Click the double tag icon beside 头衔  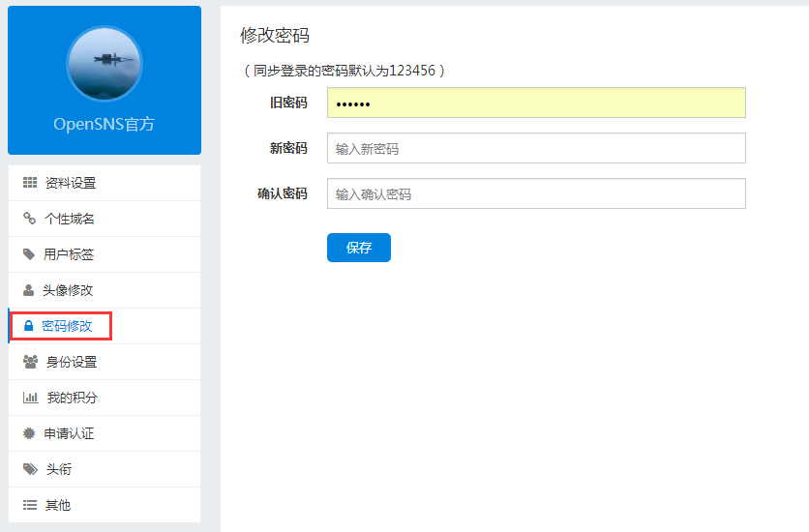(x=30, y=469)
